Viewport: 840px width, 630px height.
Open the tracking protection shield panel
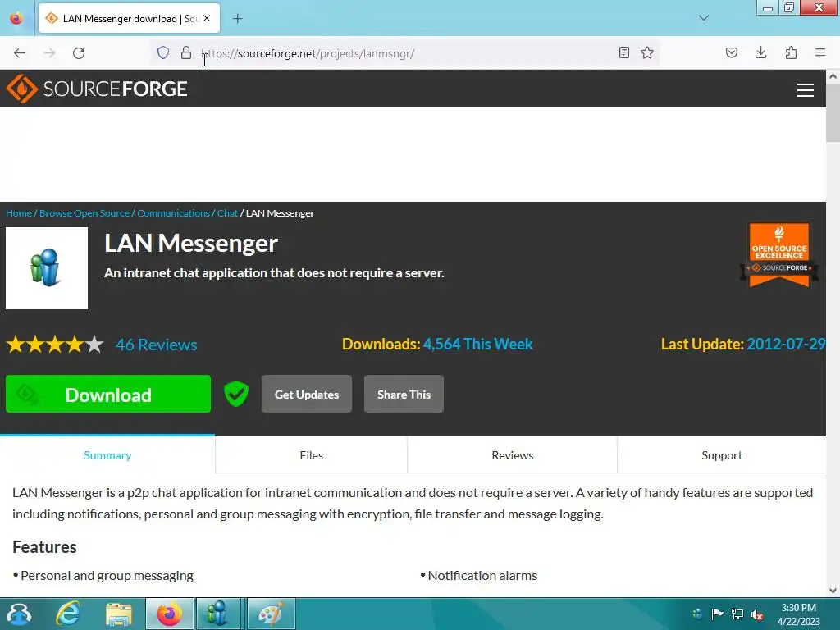pyautogui.click(x=163, y=52)
